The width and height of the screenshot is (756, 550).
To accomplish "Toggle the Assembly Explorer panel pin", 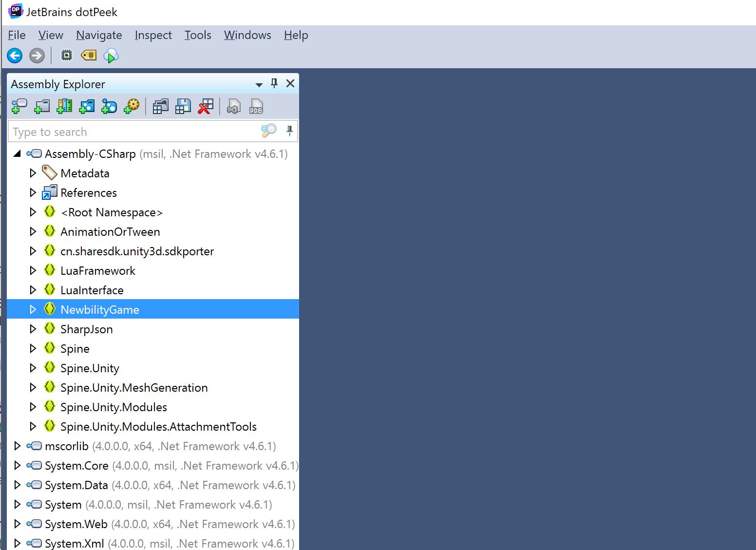I will point(274,83).
